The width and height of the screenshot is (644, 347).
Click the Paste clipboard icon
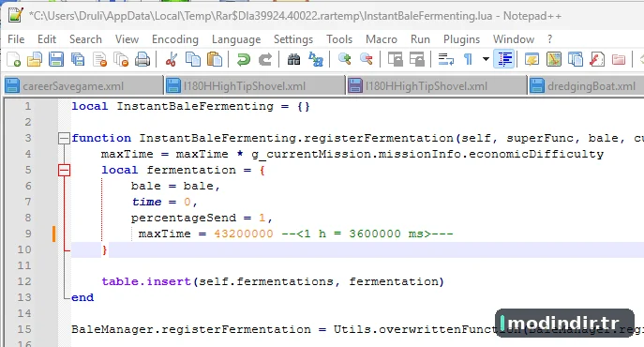pyautogui.click(x=215, y=59)
